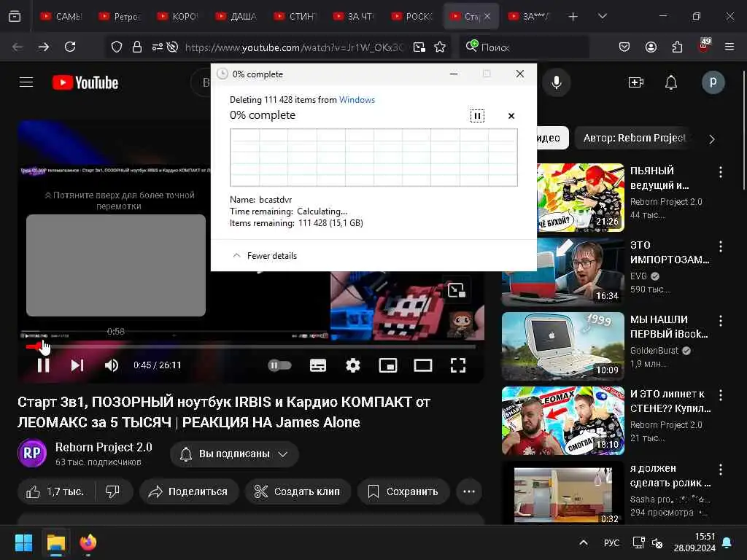This screenshot has width=747, height=560.
Task: Open taskbar clock 15:51 date panel
Action: pos(694,542)
